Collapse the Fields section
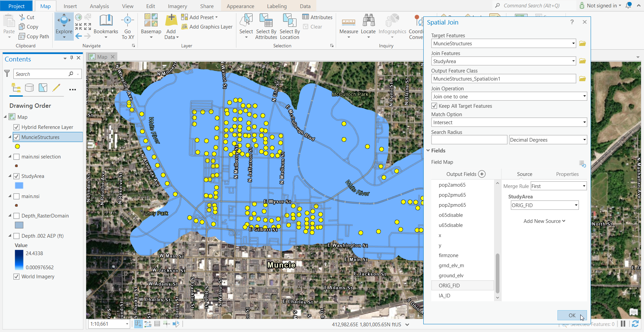This screenshot has height=332, width=644. pos(428,150)
